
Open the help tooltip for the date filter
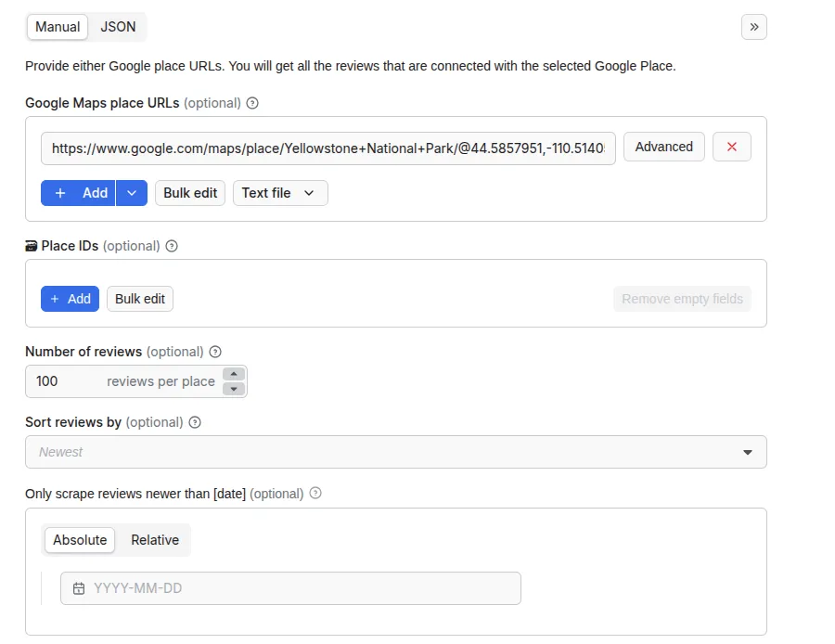point(315,494)
